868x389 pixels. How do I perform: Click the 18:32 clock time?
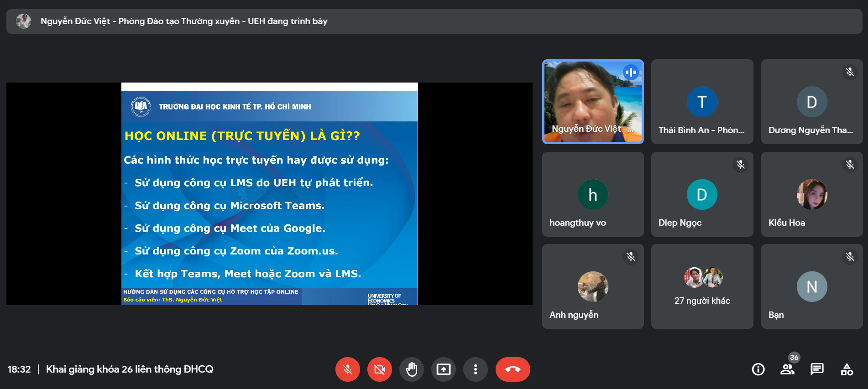coord(19,369)
